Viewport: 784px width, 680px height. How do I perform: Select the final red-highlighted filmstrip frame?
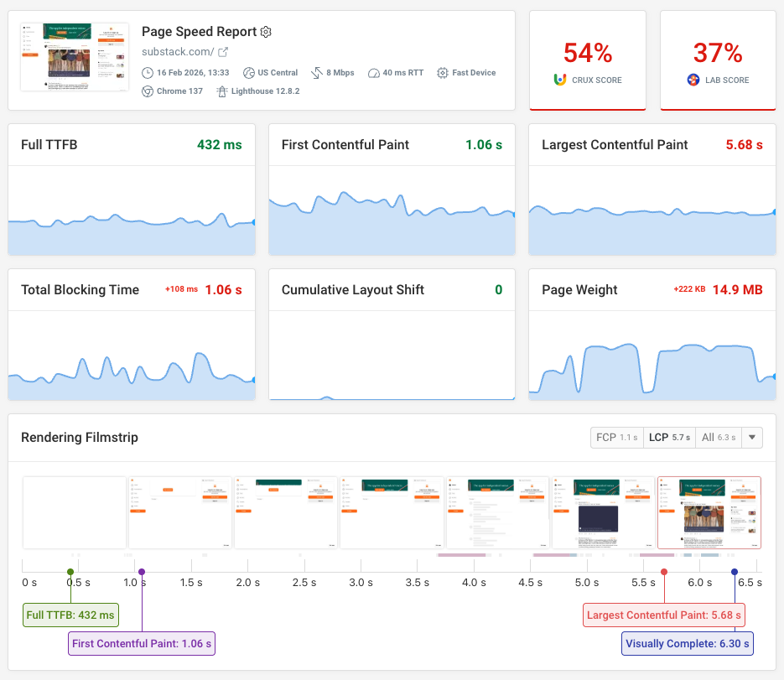pyautogui.click(x=709, y=513)
